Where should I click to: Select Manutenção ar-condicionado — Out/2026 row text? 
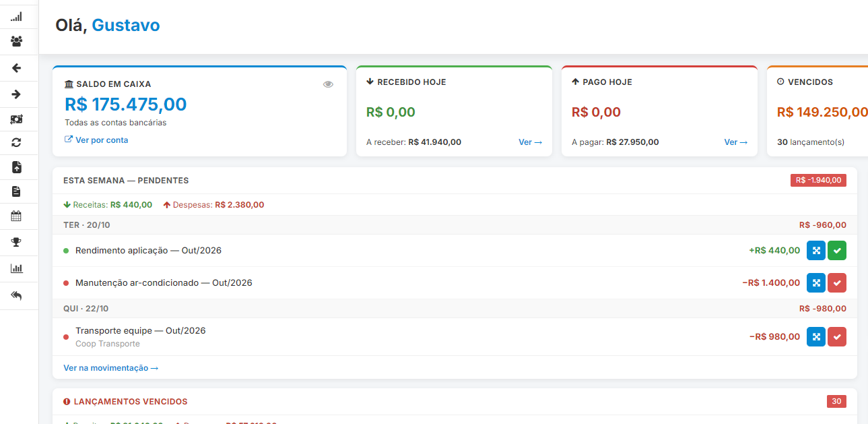click(x=164, y=282)
